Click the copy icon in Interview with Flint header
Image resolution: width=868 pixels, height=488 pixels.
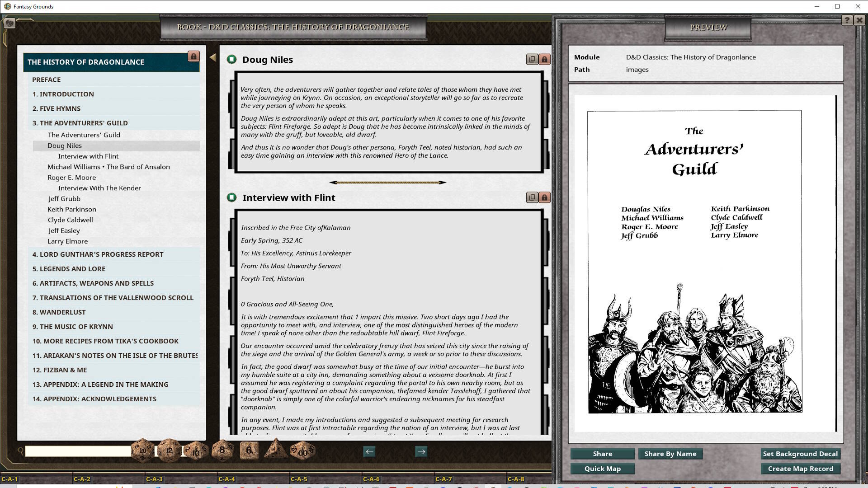pyautogui.click(x=532, y=197)
